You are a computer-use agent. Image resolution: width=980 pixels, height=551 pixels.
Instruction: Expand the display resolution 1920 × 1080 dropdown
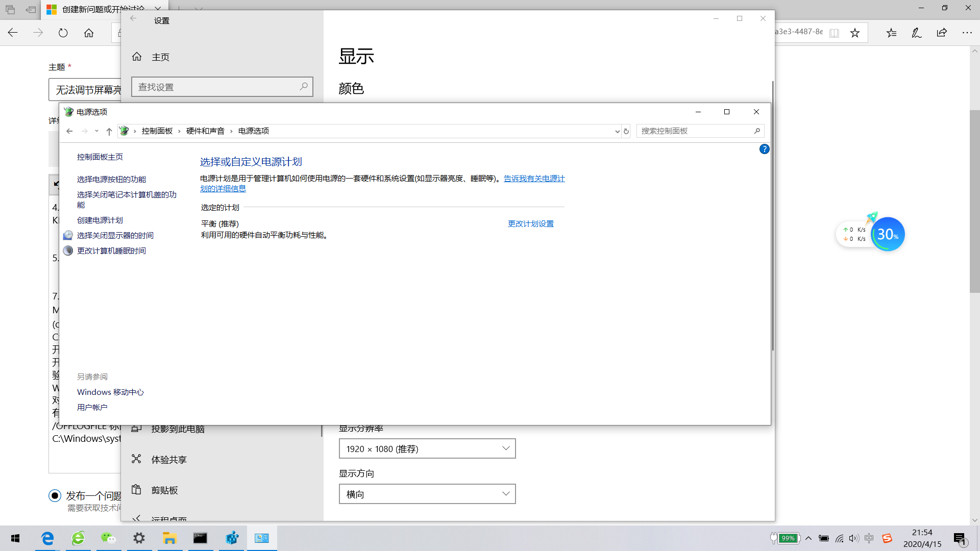427,448
